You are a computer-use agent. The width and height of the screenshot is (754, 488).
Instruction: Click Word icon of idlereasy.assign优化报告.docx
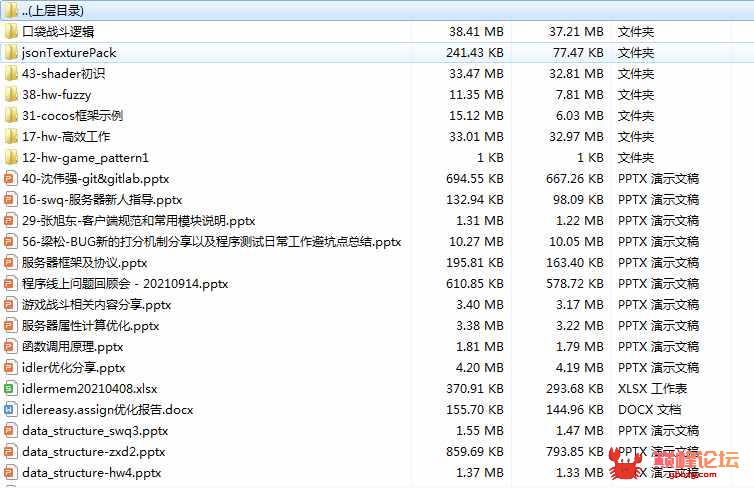click(10, 410)
